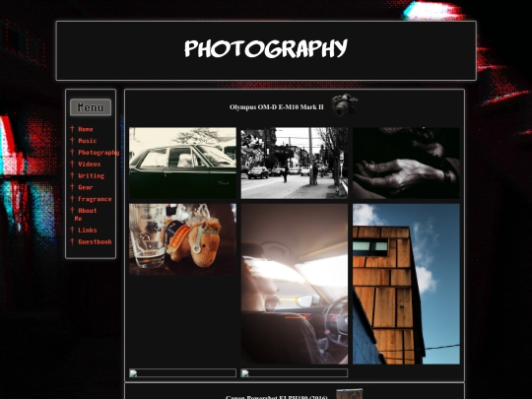Go to the Fragrance page
The image size is (532, 399).
pyautogui.click(x=95, y=199)
